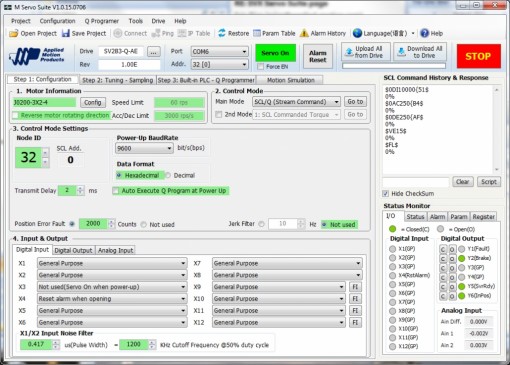Click the FI button for X12

coord(355,322)
